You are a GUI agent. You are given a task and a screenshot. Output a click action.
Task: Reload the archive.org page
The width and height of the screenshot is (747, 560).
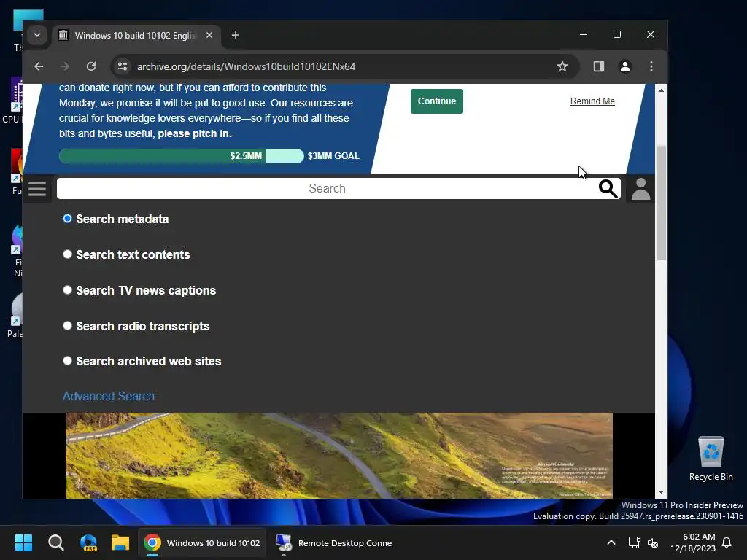coord(91,66)
